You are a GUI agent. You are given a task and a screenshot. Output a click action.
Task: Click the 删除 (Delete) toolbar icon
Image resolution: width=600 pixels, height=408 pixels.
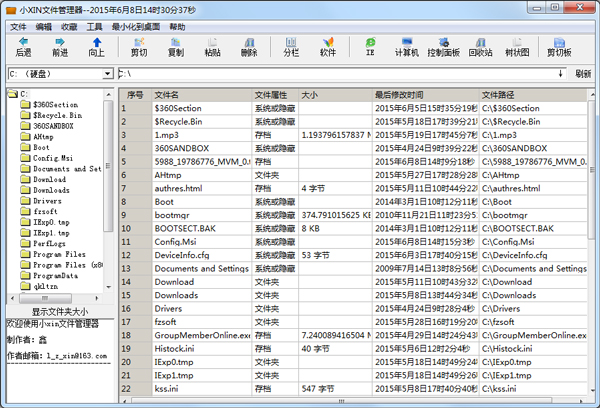point(249,46)
